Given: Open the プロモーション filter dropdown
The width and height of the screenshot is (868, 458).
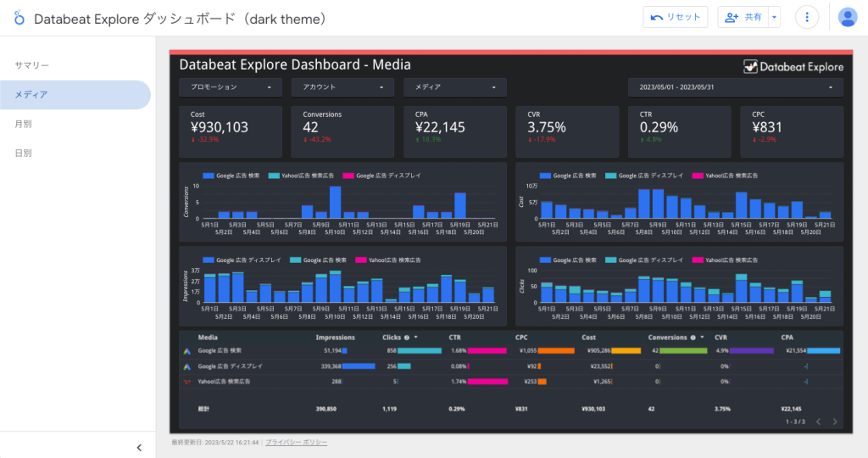Looking at the screenshot, I should [231, 87].
